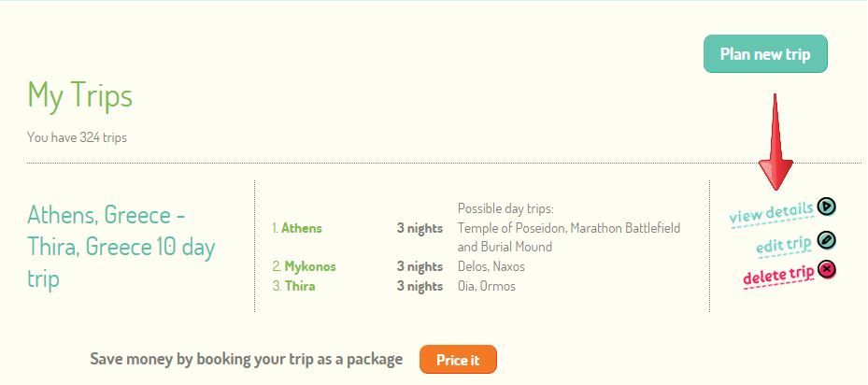Viewport: 868px width, 385px height.
Task: Click the Possible day trips label
Action: coord(505,207)
